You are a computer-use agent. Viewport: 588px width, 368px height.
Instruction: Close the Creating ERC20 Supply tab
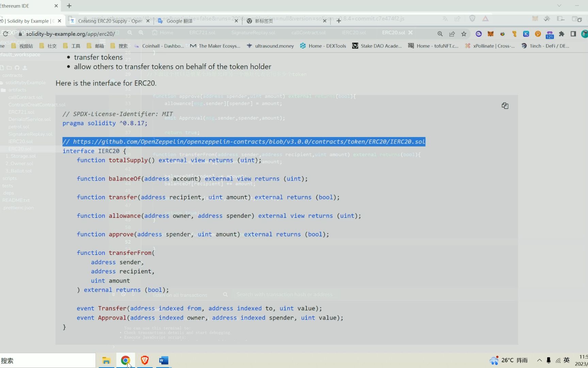click(x=148, y=21)
